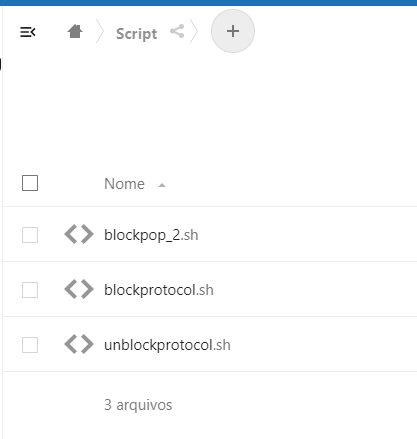Sort files by the Nome column
The width and height of the screenshot is (417, 439).
point(124,184)
